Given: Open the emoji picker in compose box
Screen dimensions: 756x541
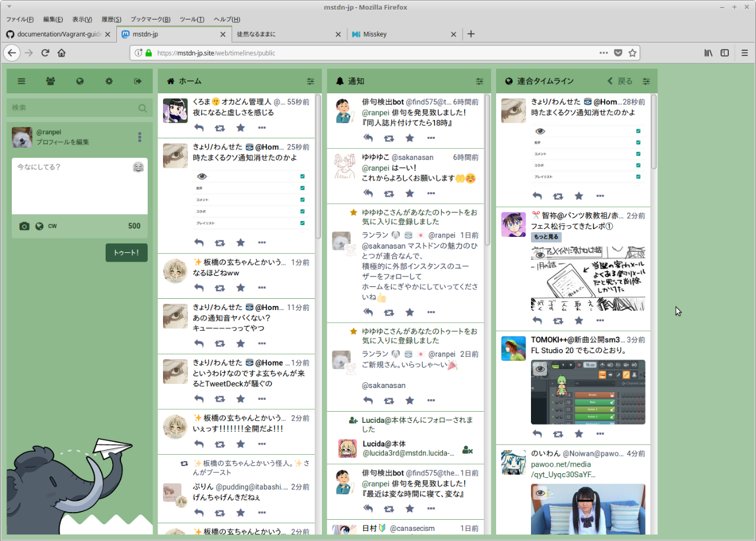Looking at the screenshot, I should 138,167.
